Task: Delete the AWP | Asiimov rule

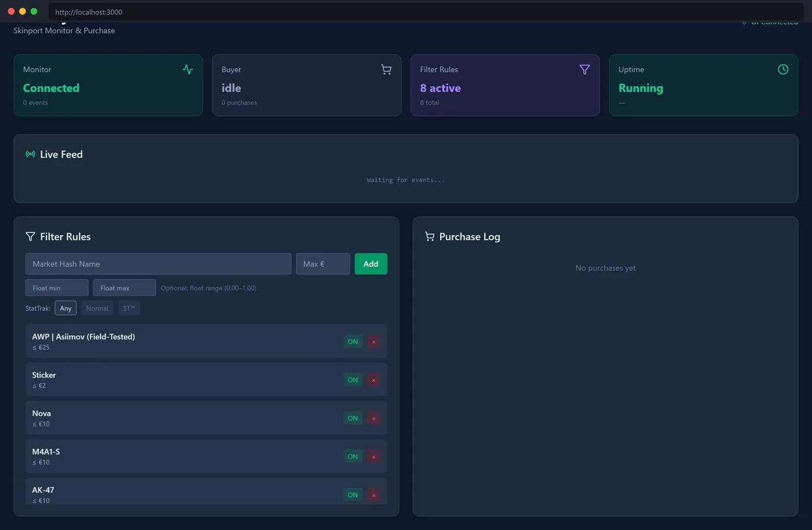Action: (x=374, y=342)
